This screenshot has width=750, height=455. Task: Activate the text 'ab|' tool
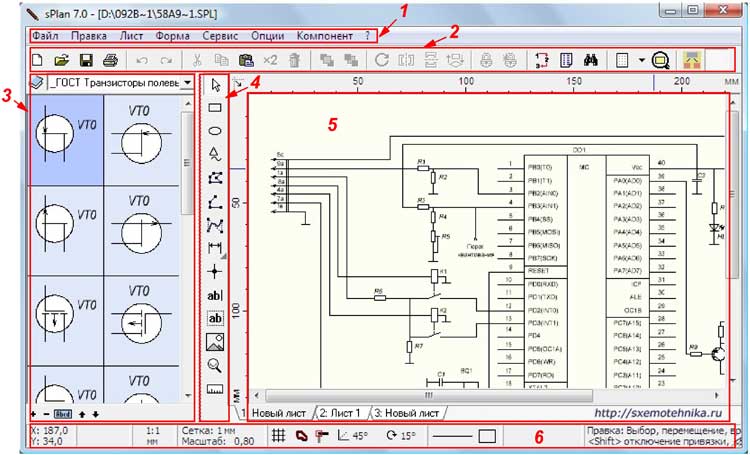point(214,295)
